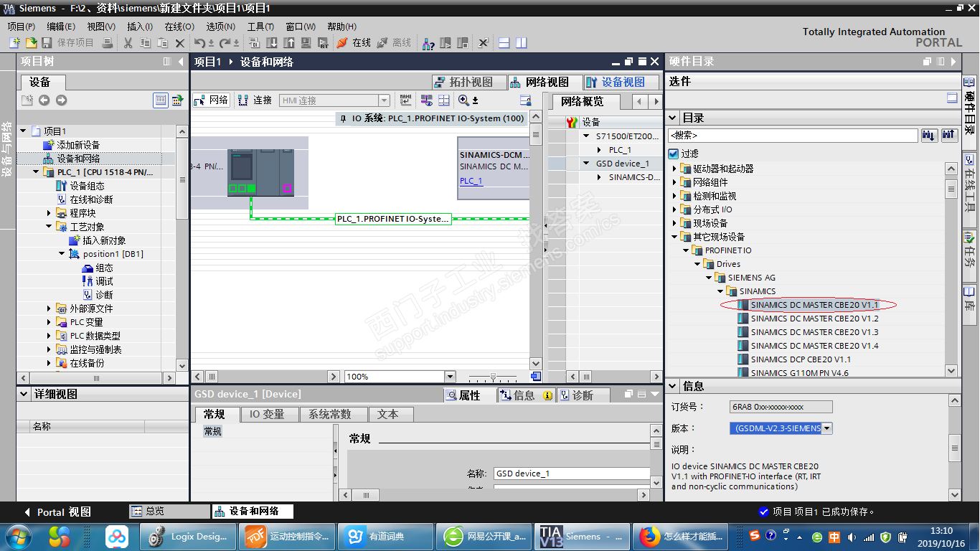Click the project tree Forward arrow icon

pyautogui.click(x=61, y=100)
